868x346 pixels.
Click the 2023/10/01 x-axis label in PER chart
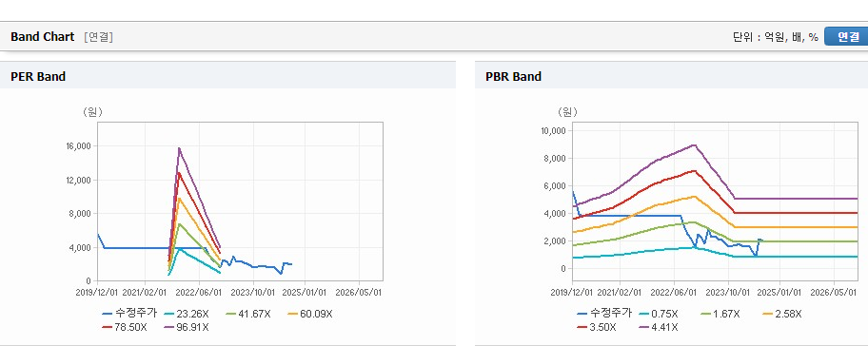pos(253,292)
